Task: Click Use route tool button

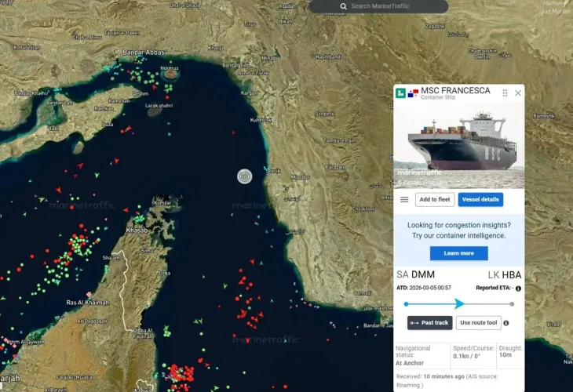Action: tap(478, 323)
